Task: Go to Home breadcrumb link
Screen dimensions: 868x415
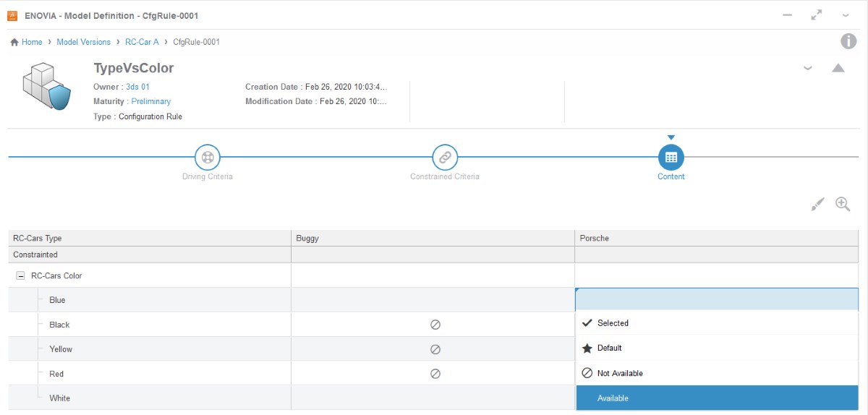Action: click(32, 42)
